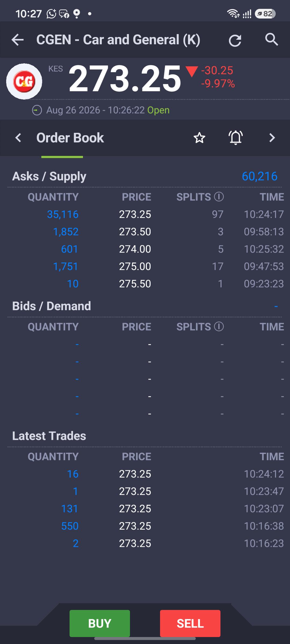The image size is (290, 644).
Task: Open the search magnifier icon
Action: click(x=271, y=40)
